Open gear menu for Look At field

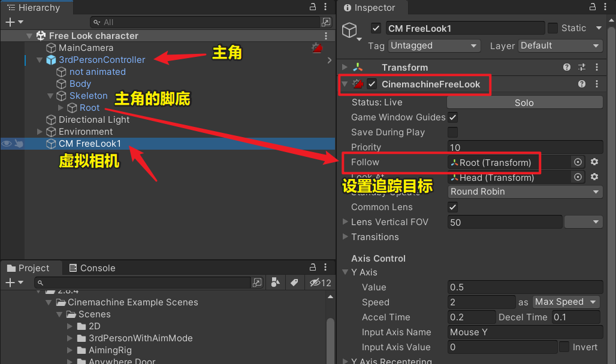tap(594, 177)
